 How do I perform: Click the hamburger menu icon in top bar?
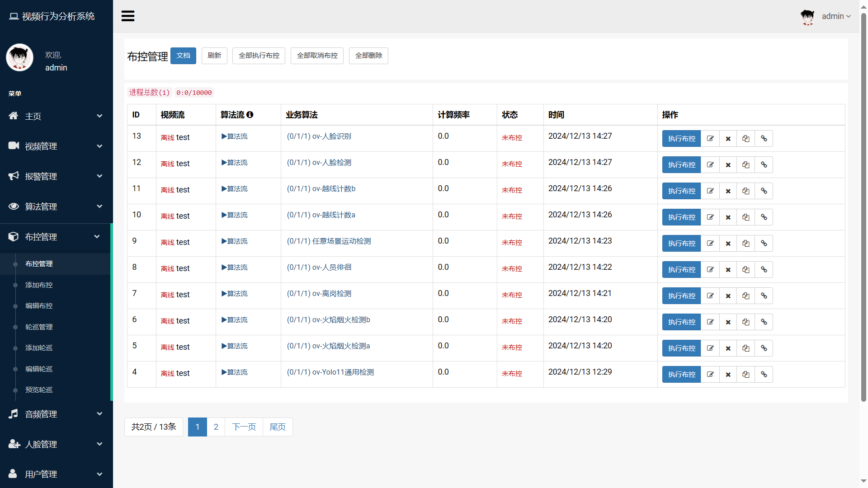128,16
